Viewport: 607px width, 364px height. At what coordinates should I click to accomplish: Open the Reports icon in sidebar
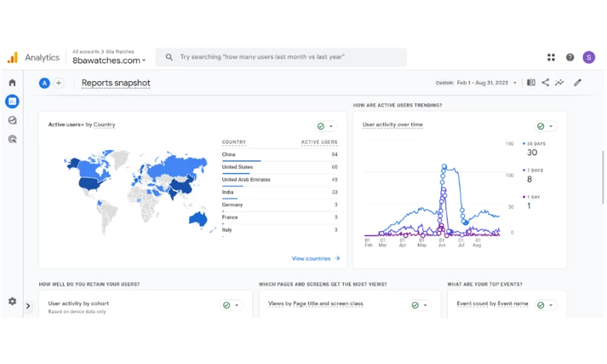pyautogui.click(x=12, y=102)
